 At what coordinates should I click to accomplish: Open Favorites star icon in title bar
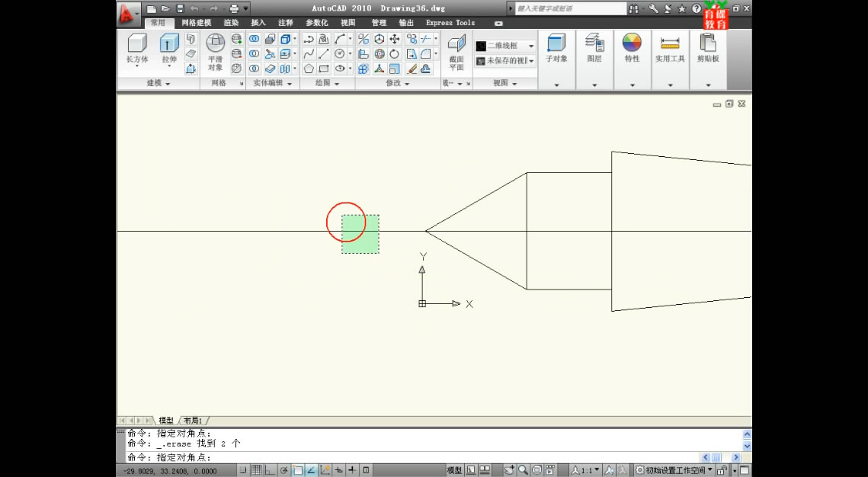click(x=682, y=9)
